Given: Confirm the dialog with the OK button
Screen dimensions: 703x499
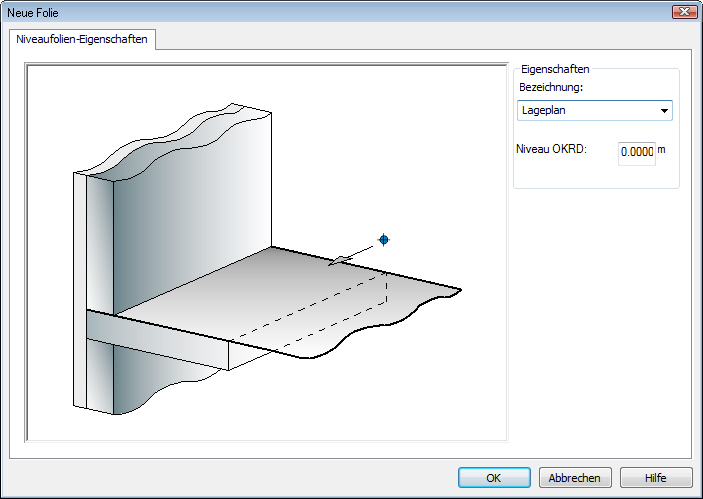Looking at the screenshot, I should tap(494, 478).
